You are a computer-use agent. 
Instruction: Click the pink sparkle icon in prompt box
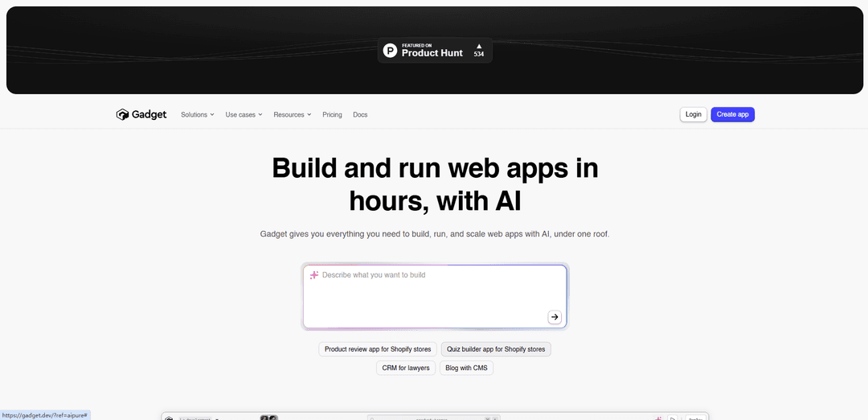click(314, 275)
